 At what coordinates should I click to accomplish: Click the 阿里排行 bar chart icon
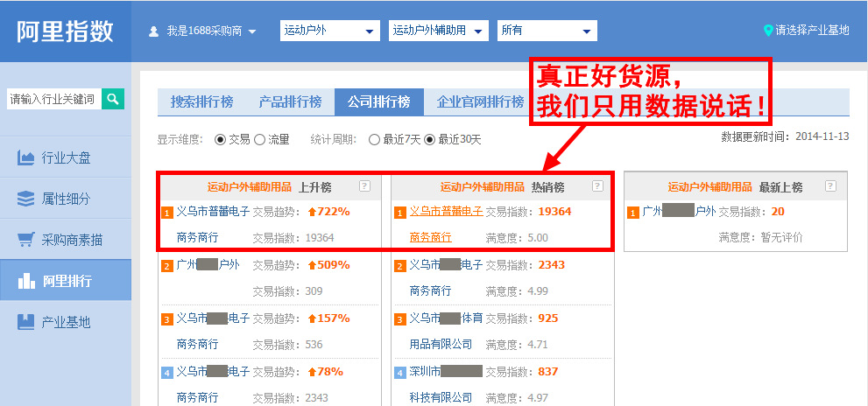(x=26, y=281)
